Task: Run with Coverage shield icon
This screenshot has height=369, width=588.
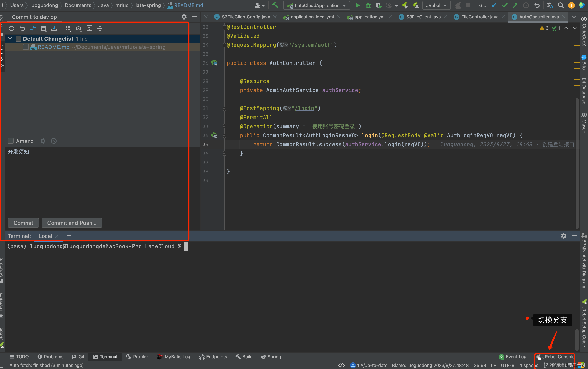Action: tap(378, 5)
